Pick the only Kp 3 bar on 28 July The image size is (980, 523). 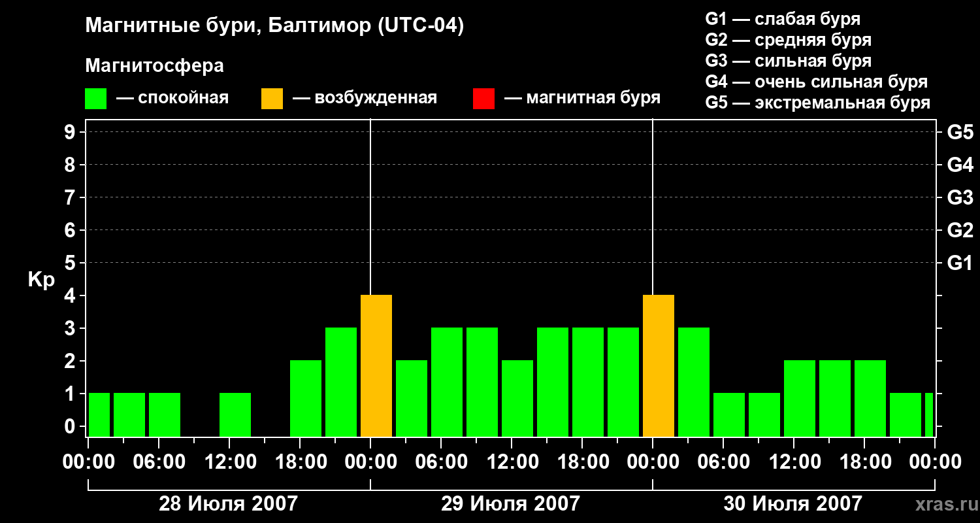click(341, 382)
